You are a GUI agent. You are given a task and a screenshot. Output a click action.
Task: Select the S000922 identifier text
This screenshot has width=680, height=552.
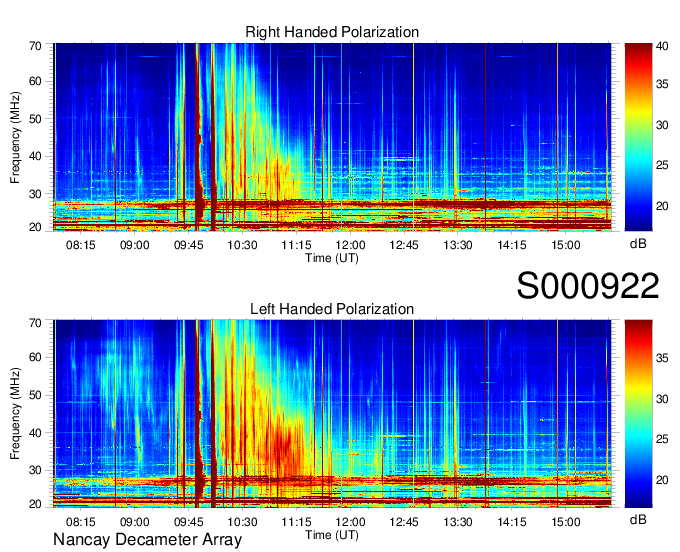click(x=588, y=286)
